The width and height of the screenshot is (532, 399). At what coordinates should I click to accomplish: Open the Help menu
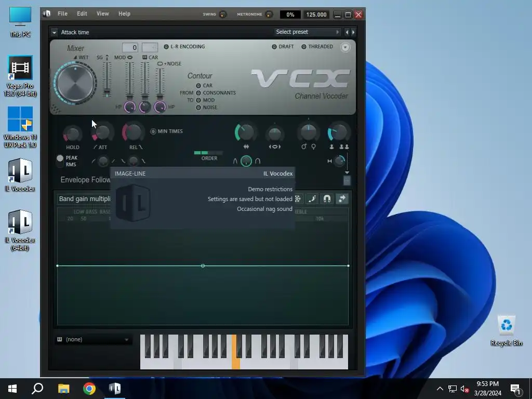[124, 14]
